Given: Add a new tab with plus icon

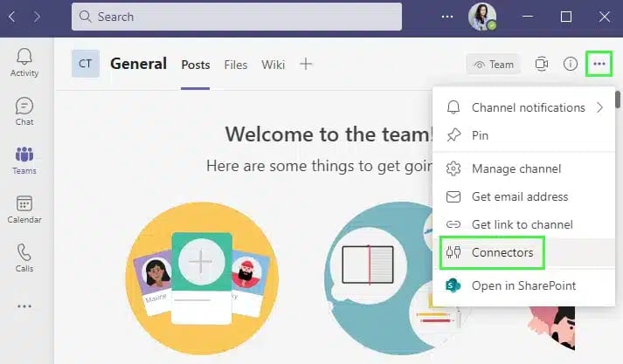Looking at the screenshot, I should [x=306, y=64].
